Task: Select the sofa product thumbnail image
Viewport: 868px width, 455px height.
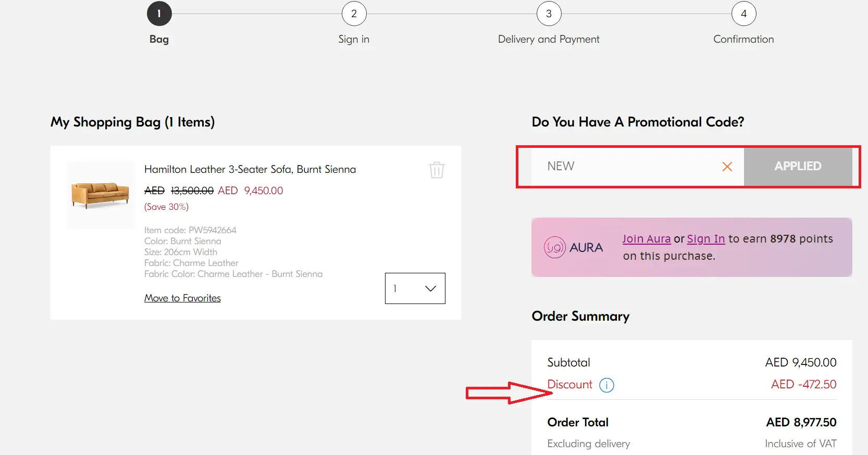Action: [101, 195]
